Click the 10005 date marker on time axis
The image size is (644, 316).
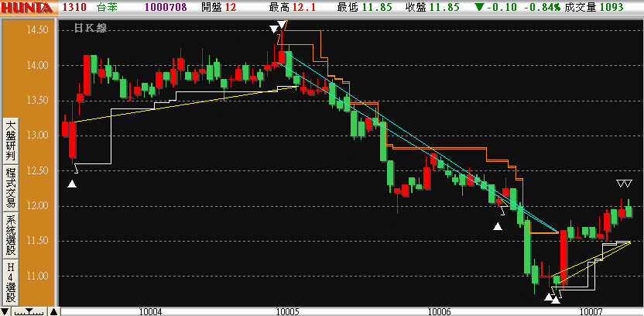click(287, 311)
